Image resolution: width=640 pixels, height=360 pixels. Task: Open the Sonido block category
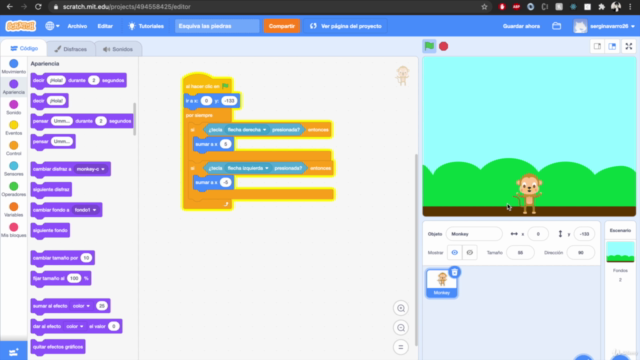point(13,107)
